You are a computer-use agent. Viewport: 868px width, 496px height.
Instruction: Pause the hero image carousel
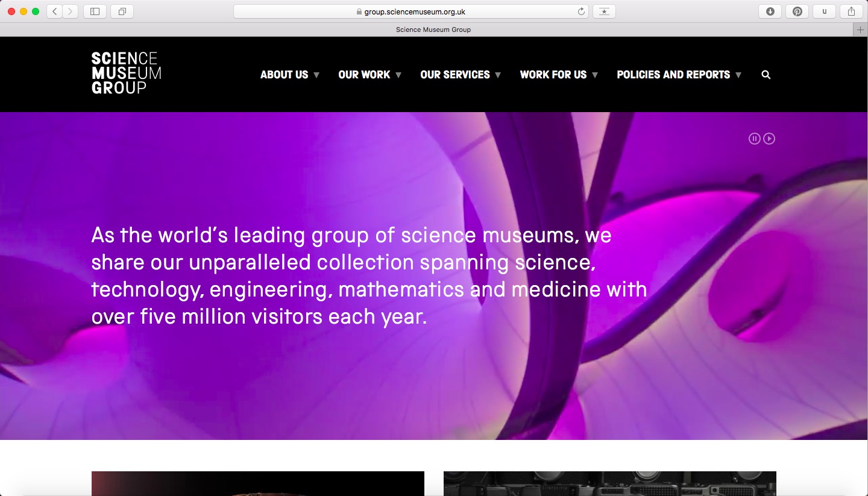click(755, 138)
